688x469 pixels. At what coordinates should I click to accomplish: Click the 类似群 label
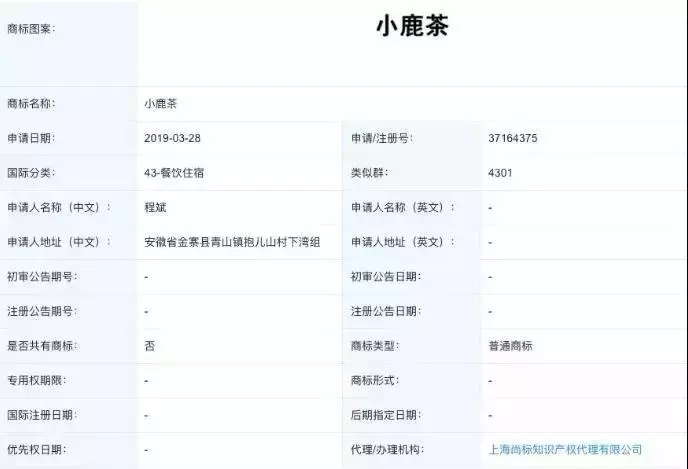click(x=369, y=173)
